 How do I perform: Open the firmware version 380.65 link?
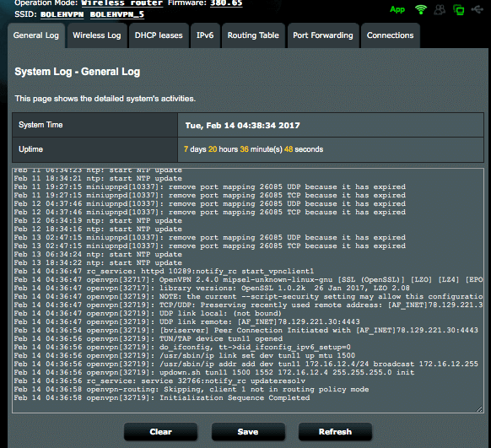tap(226, 3)
